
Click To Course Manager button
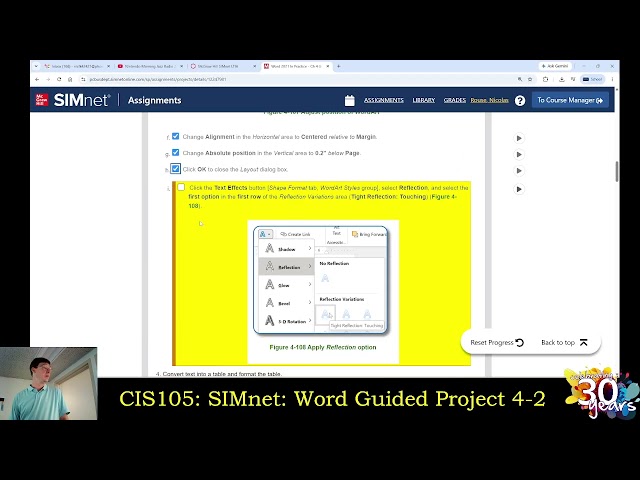[570, 100]
